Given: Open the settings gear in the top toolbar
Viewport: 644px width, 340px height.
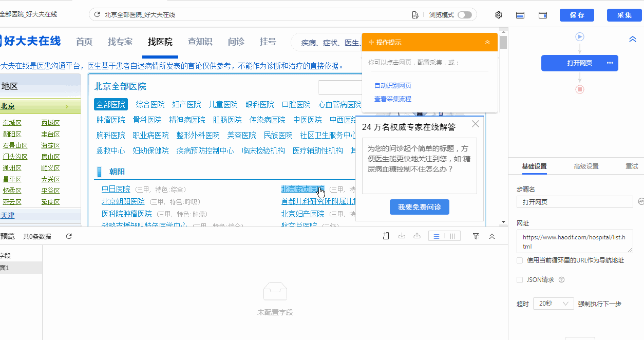Looking at the screenshot, I should pyautogui.click(x=498, y=15).
